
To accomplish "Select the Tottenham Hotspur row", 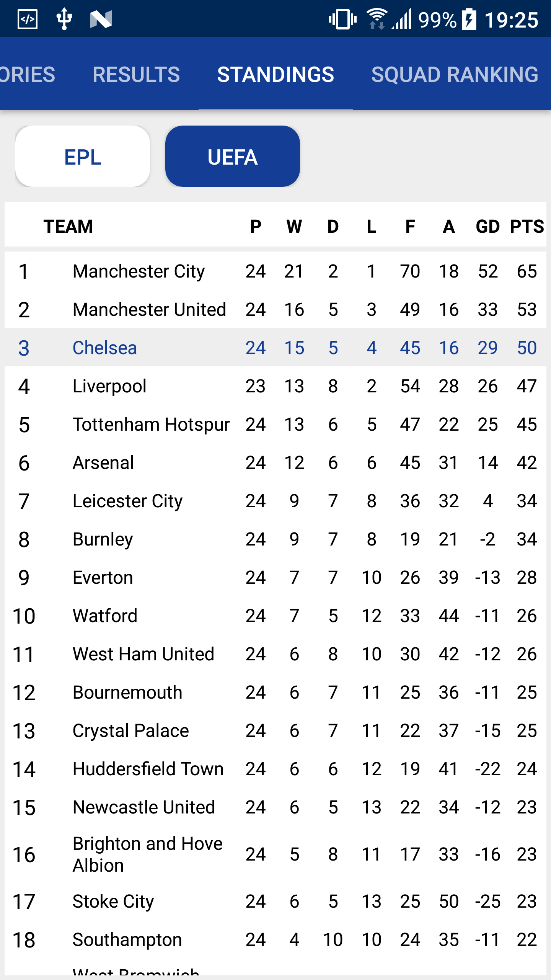I will [x=275, y=424].
